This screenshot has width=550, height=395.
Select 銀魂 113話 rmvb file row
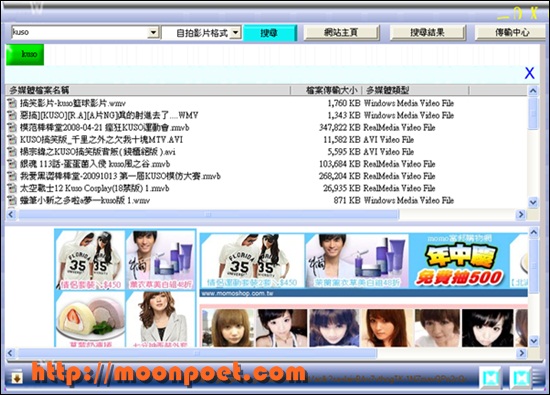click(x=95, y=164)
